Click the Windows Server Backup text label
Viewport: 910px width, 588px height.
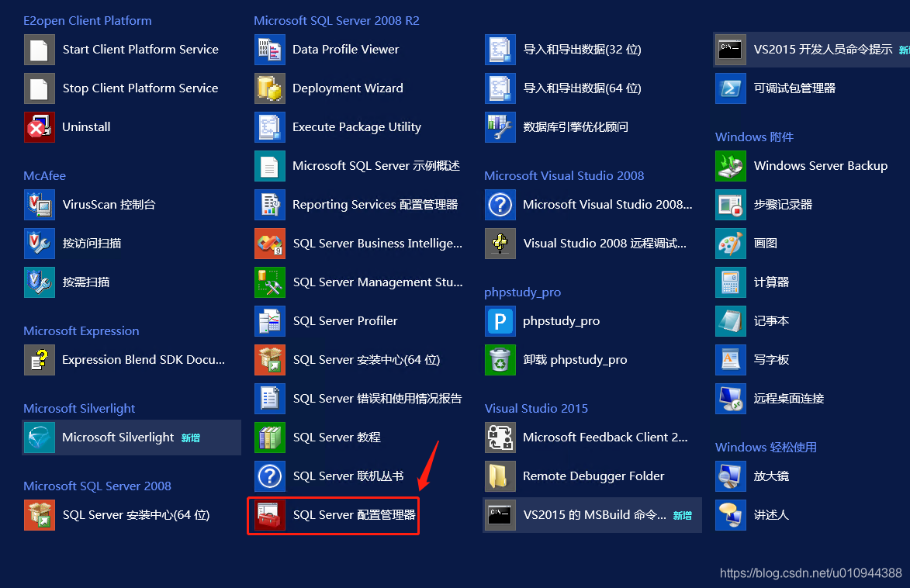821,166
